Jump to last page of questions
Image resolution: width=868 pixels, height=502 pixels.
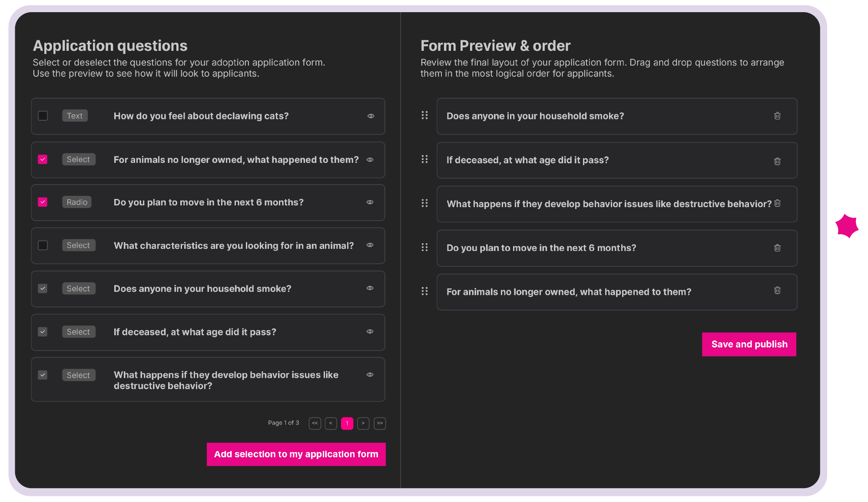point(380,423)
